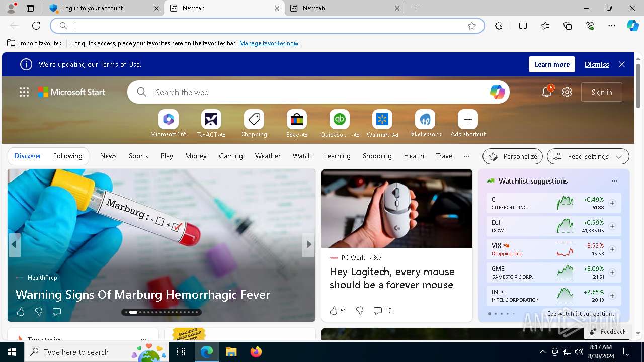Screen dimensions: 644x362
Task: Add DOW to watchlist
Action: click(612, 226)
